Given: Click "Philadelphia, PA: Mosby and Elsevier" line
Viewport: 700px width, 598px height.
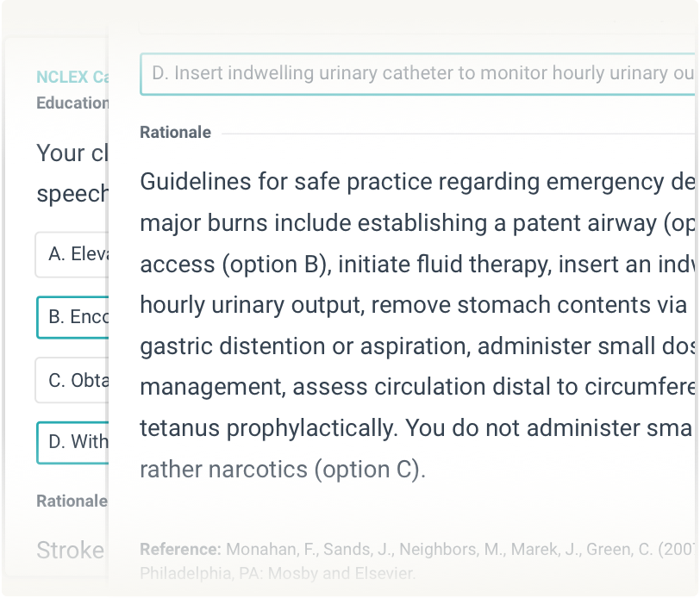Looking at the screenshot, I should [278, 573].
